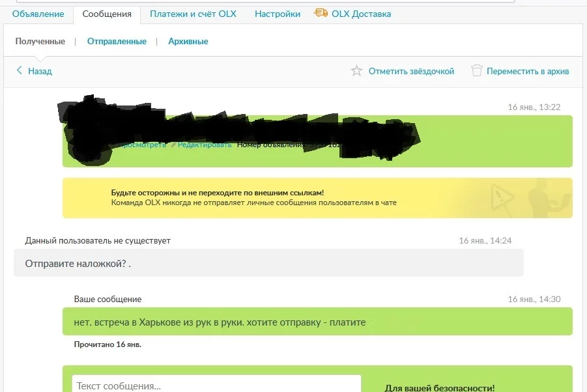Click the Прочитано 16 янв. status
This screenshot has width=587, height=392.
pyautogui.click(x=107, y=344)
